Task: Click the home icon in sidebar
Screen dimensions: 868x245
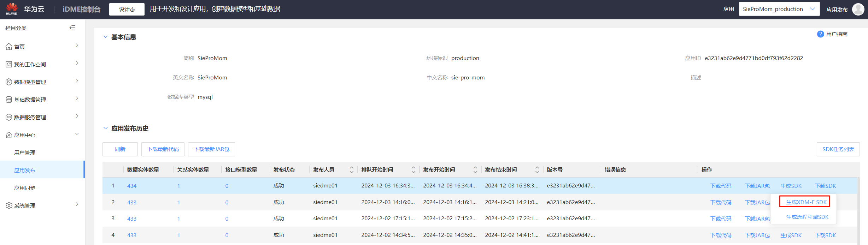Action: click(9, 47)
